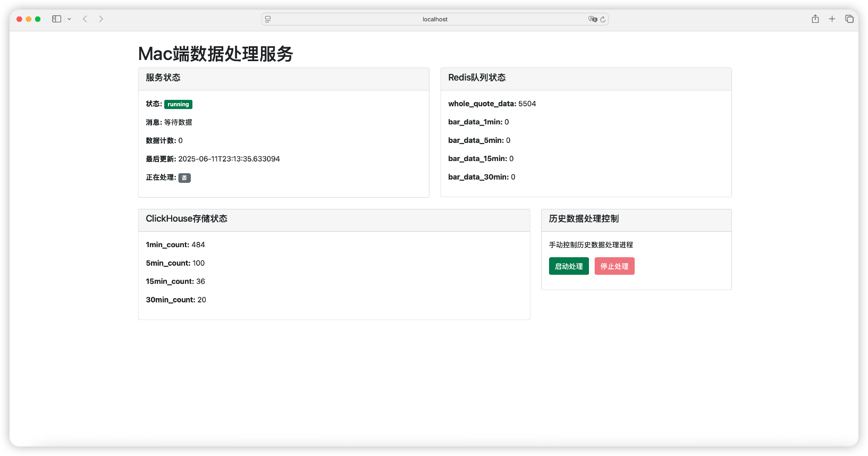
Task: Click the yellow minimize window button
Action: pyautogui.click(x=29, y=19)
